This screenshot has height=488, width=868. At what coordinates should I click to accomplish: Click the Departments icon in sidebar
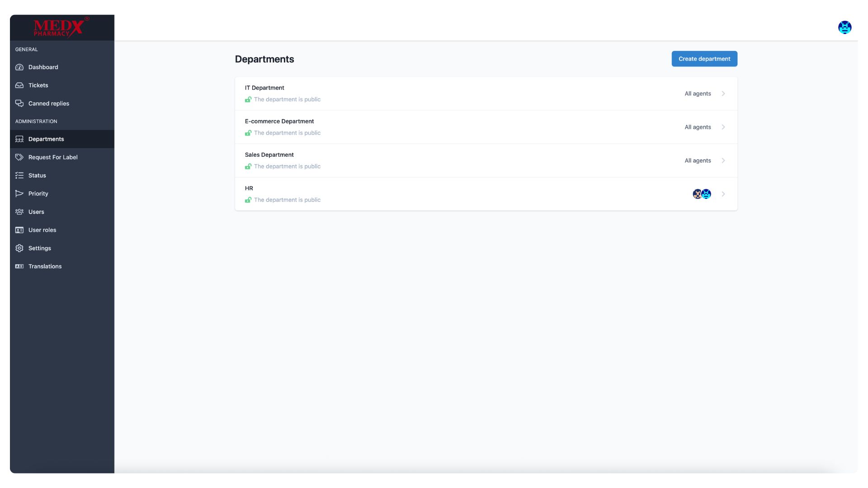pyautogui.click(x=19, y=139)
